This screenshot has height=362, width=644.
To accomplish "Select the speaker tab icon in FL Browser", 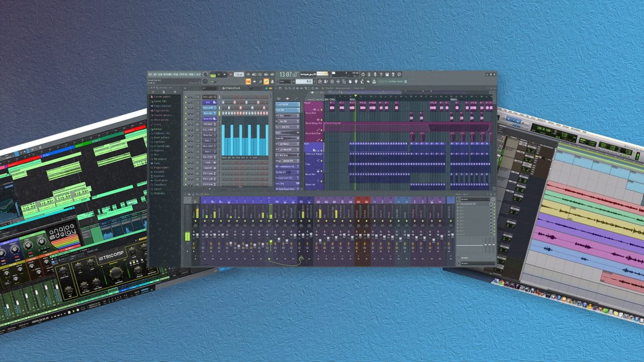I will tap(174, 92).
